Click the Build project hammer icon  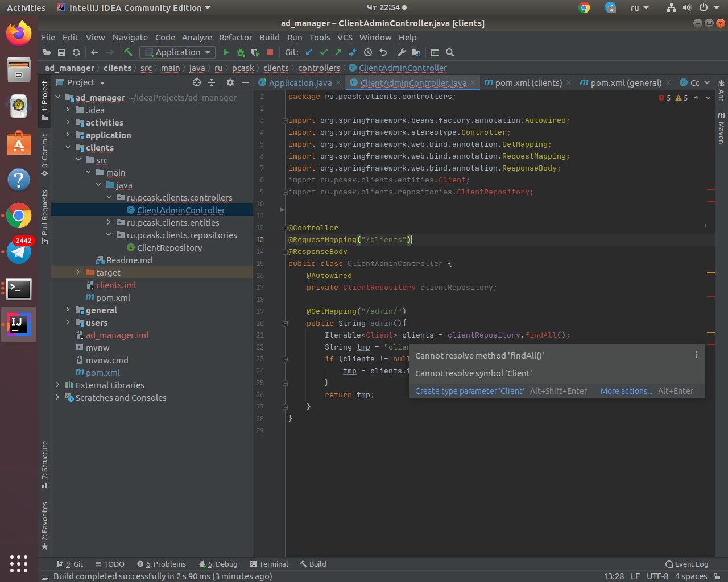(129, 52)
